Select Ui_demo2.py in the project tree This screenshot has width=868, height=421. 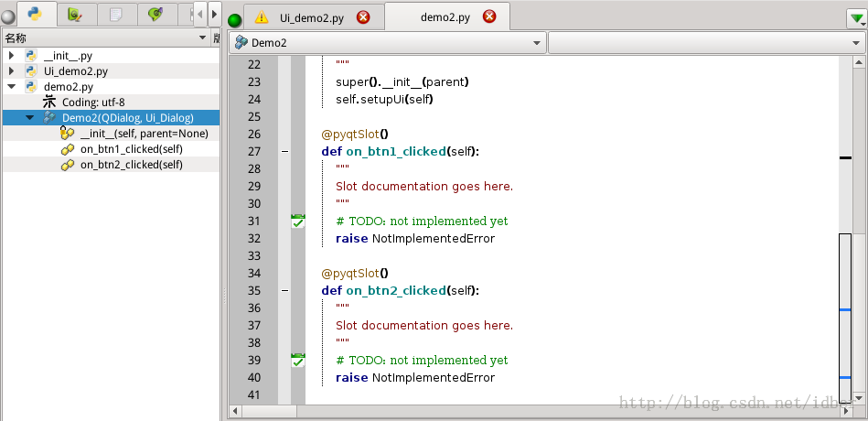tap(76, 71)
